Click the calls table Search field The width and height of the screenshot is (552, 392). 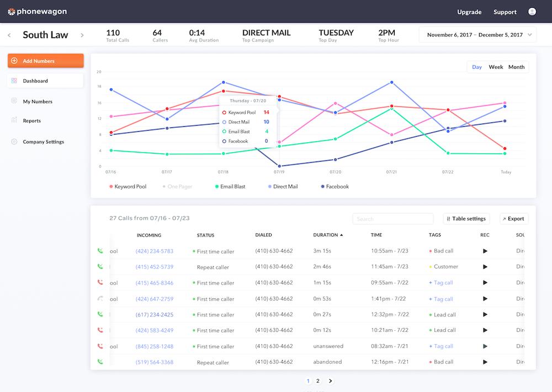(393, 219)
